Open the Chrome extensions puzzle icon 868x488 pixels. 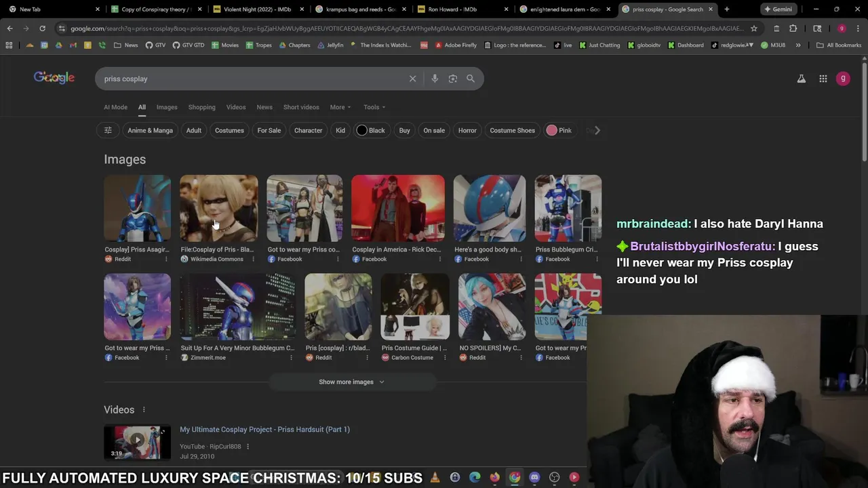pyautogui.click(x=793, y=28)
